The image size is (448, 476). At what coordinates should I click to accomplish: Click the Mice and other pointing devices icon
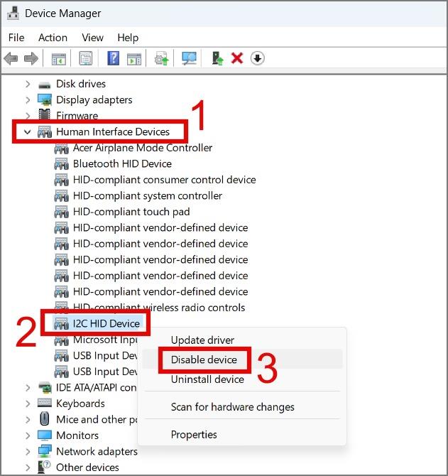pos(45,419)
